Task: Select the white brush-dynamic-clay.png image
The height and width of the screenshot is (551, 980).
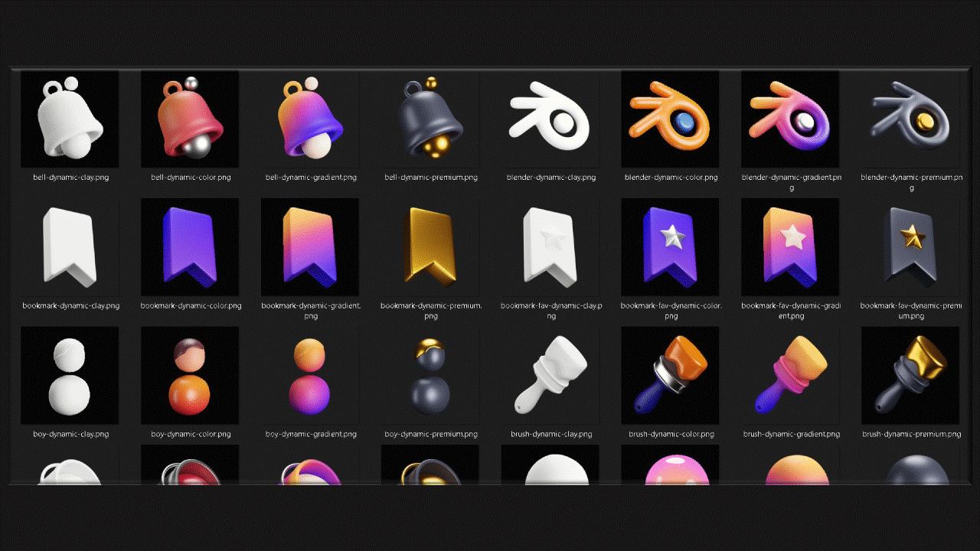Action: point(550,376)
